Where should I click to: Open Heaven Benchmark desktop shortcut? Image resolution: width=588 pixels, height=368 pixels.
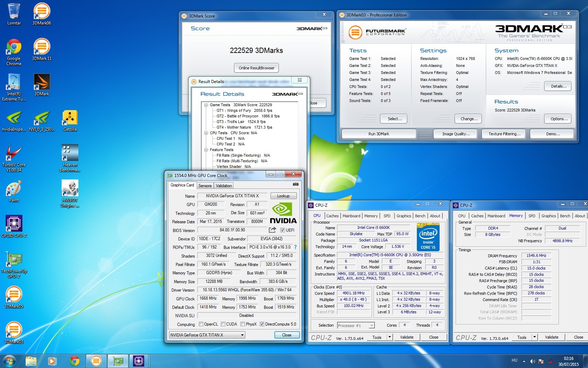70,158
